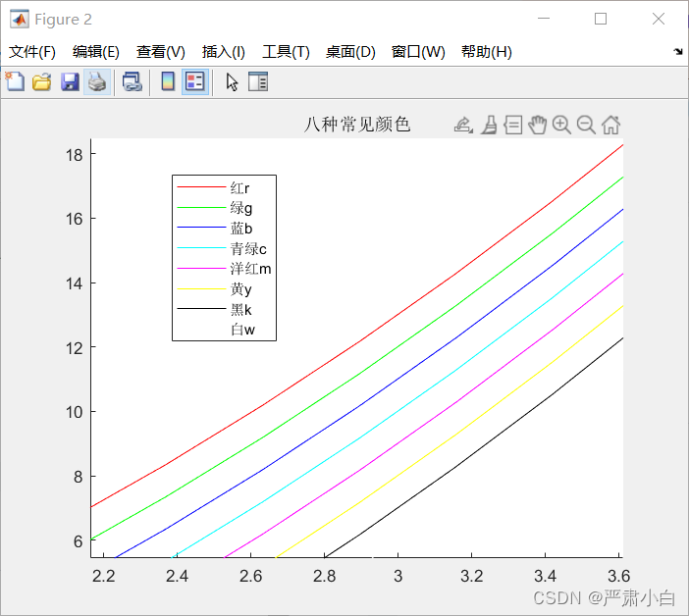Image resolution: width=689 pixels, height=616 pixels.
Task: Click the x-axis tick label 2.2
Action: (x=104, y=576)
